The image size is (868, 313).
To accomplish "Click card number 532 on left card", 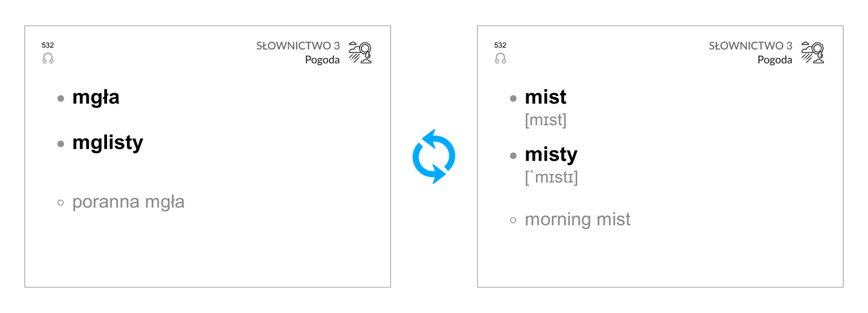I will click(x=47, y=45).
